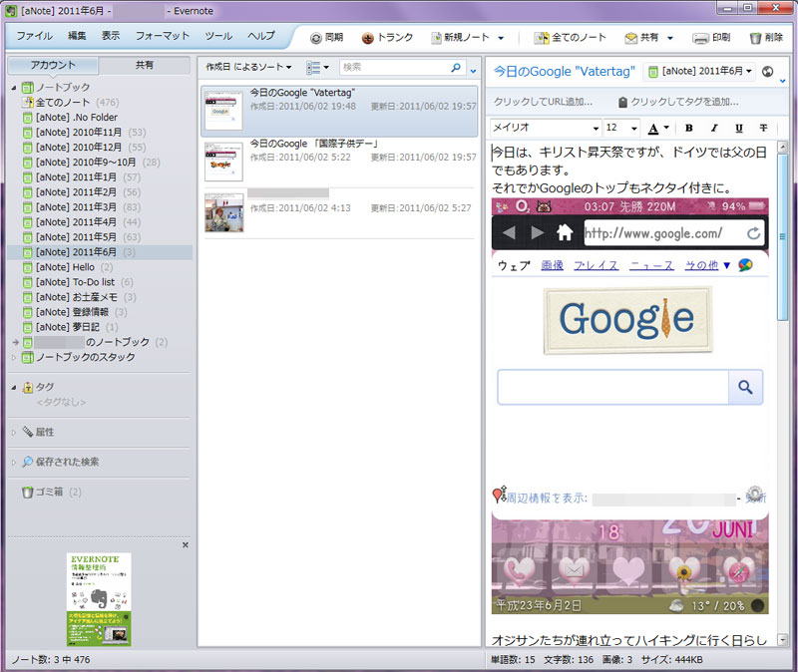Switch to the 共有 sidebar tab
The image size is (798, 672).
click(x=144, y=65)
